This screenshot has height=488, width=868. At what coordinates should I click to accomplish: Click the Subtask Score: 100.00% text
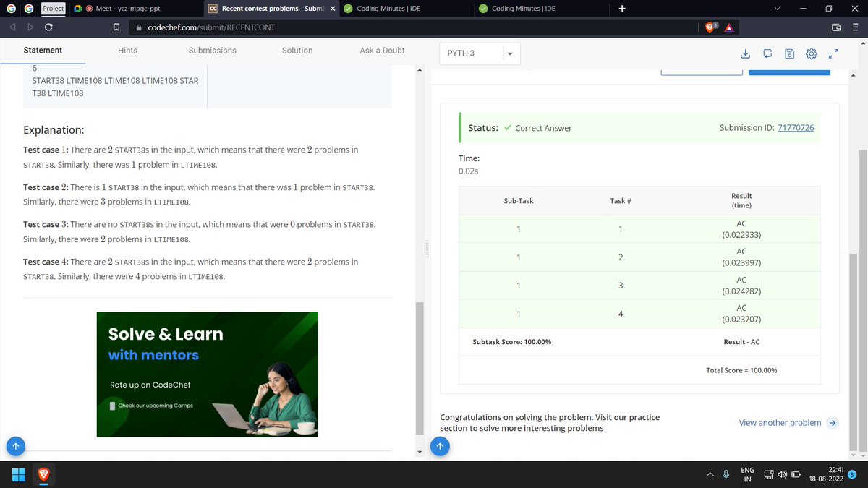click(511, 341)
